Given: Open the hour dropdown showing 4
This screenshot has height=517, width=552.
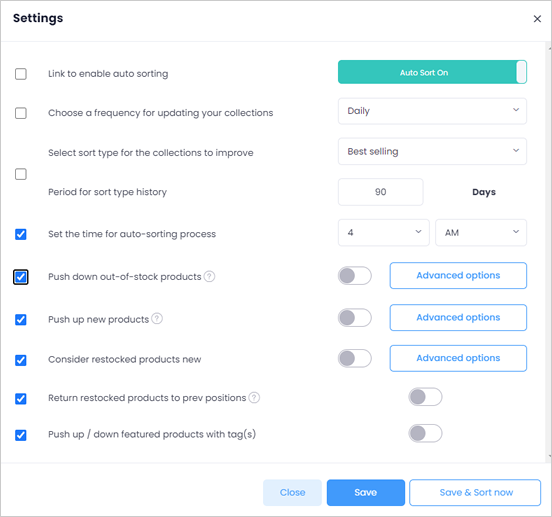Looking at the screenshot, I should click(384, 233).
